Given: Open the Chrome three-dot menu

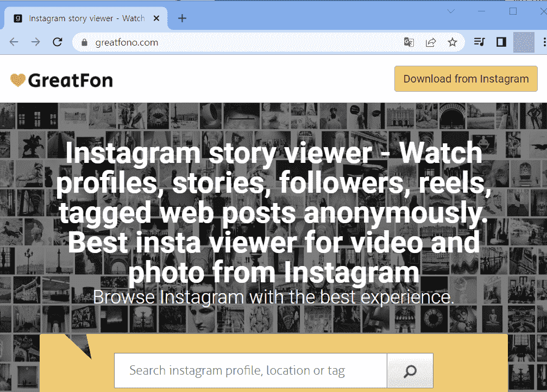Looking at the screenshot, I should coord(544,42).
